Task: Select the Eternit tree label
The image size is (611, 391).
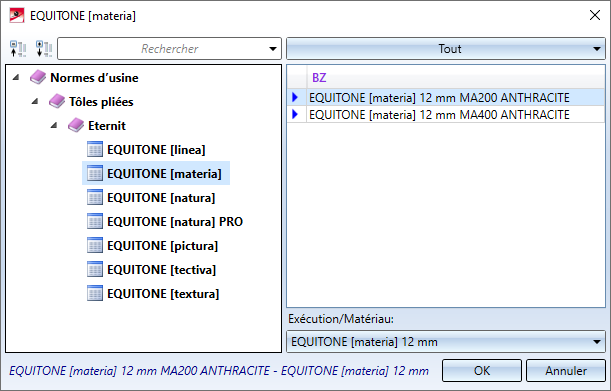Action: point(107,126)
